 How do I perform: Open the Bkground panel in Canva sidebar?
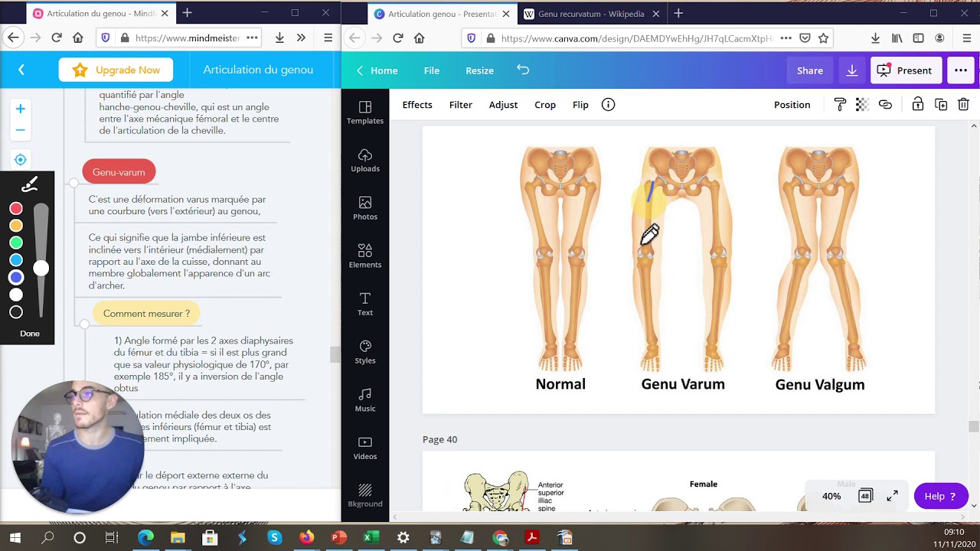365,495
